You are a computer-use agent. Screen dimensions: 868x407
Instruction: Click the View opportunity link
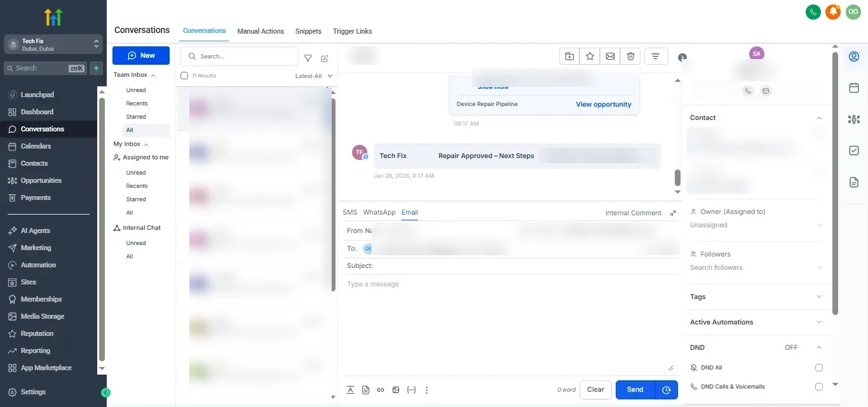(604, 104)
